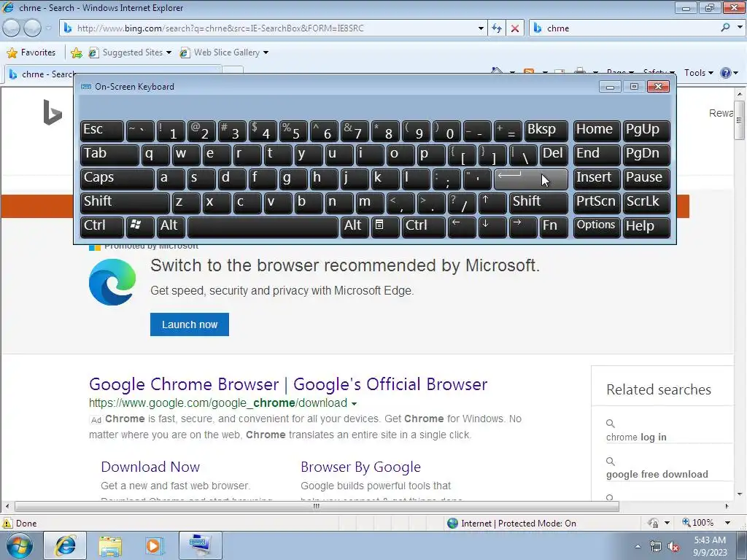This screenshot has height=560, width=747.
Task: Hit the Enter key on On-Screen Keyboard
Action: [x=531, y=179]
